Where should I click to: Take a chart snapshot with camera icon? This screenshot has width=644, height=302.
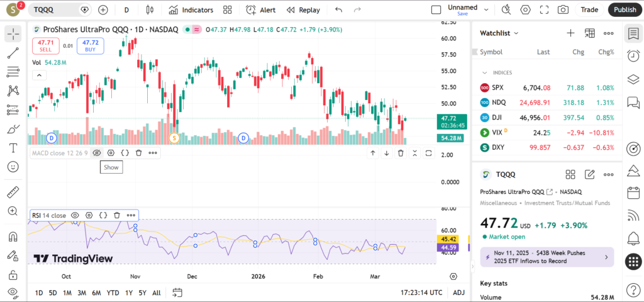[x=563, y=10]
